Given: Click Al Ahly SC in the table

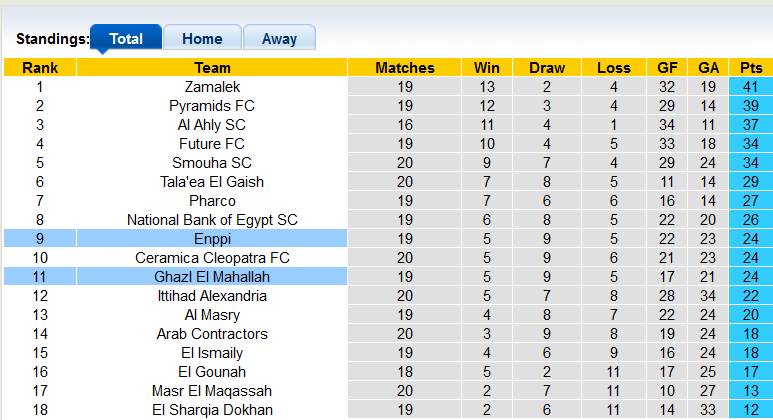Looking at the screenshot, I should tap(212, 125).
